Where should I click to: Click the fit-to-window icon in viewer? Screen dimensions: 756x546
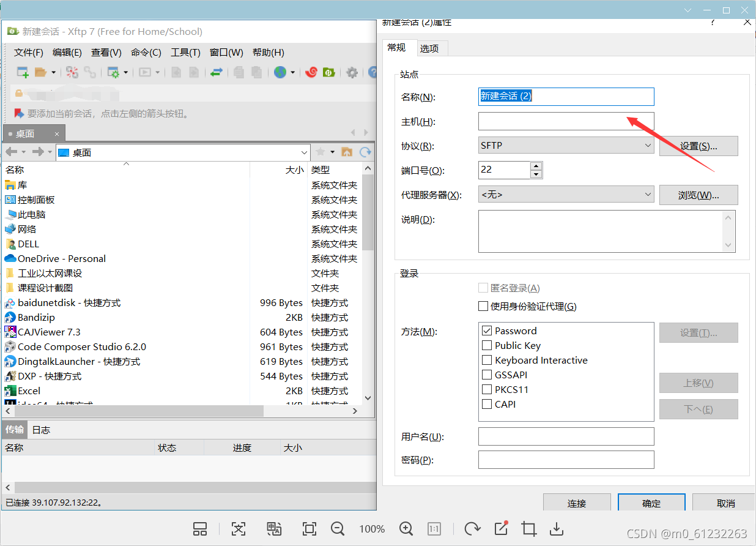[x=309, y=529]
